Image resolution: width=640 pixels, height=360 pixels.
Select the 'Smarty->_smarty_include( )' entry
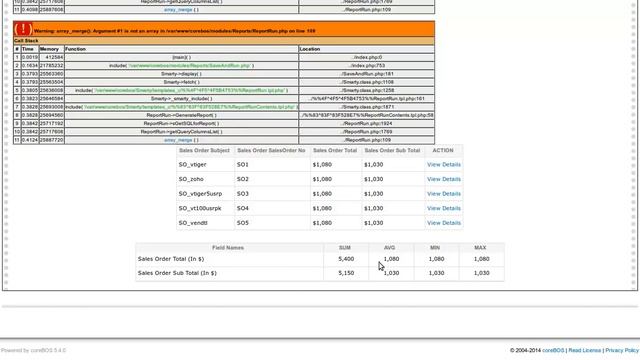click(182, 99)
